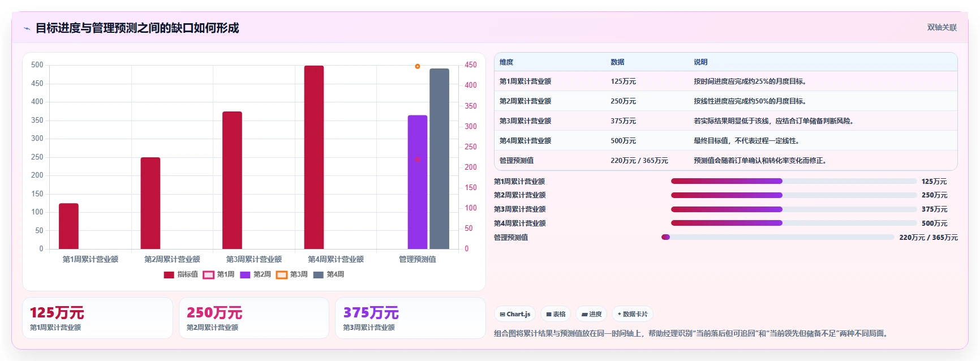This screenshot has height=361, width=980.
Task: Open the 125万元 data card
Action: coord(97,318)
